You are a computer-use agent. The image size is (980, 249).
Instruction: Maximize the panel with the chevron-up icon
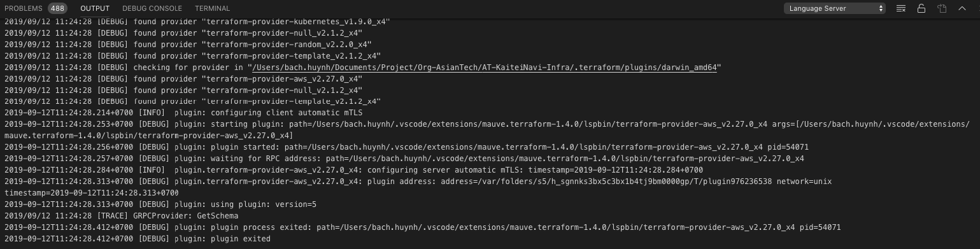[x=962, y=8]
